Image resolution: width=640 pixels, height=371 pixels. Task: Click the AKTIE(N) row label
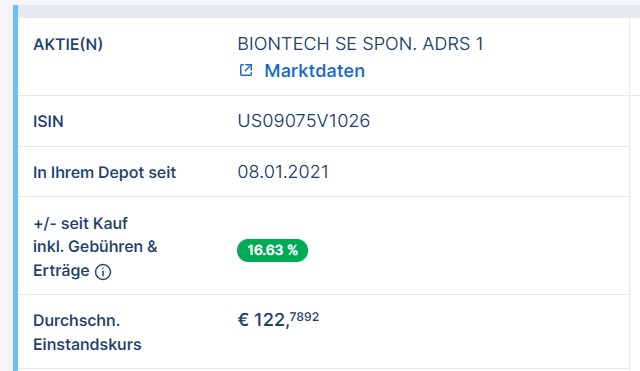pyautogui.click(x=68, y=44)
